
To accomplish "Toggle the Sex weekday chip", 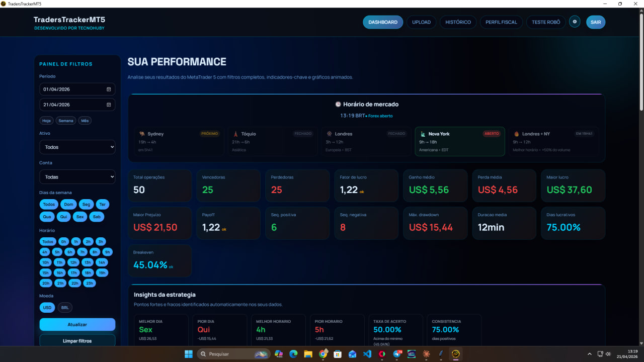I will coord(79,217).
